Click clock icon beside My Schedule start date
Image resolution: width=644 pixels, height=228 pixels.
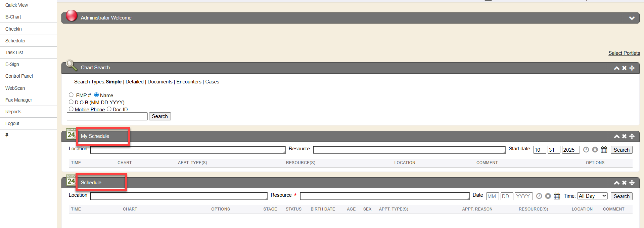tap(586, 150)
